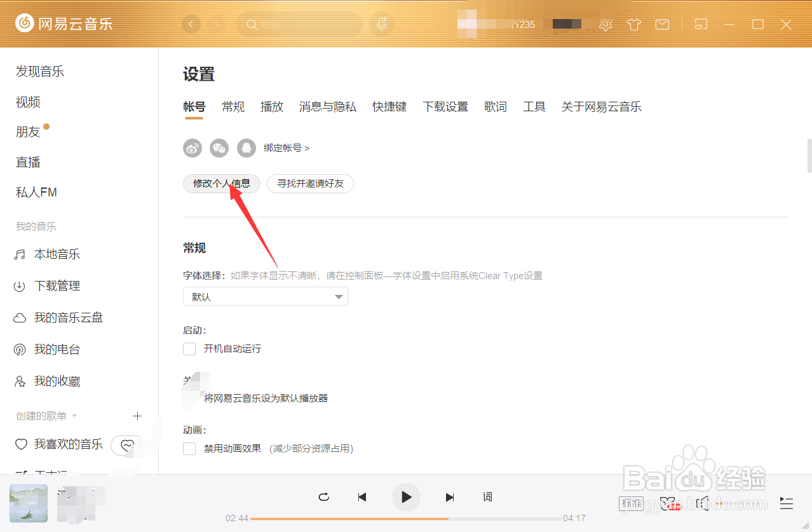
Task: Open the settings gear in the header
Action: click(x=606, y=25)
